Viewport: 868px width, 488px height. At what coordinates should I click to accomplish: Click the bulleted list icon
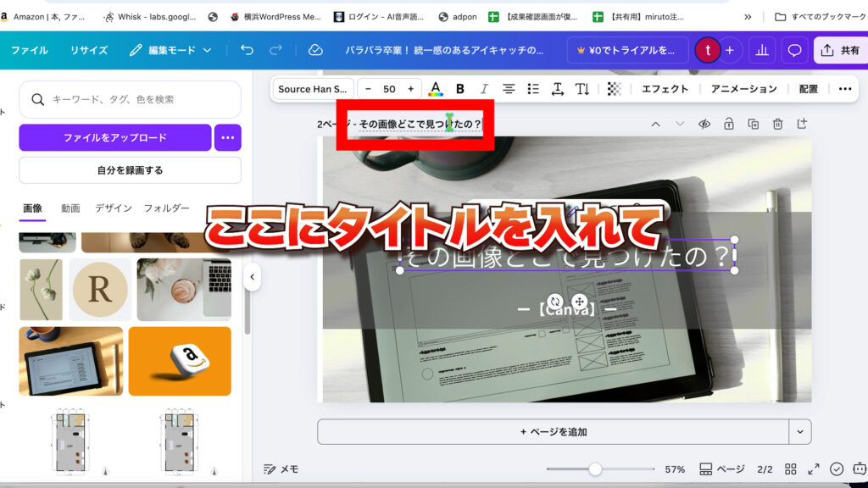point(533,89)
